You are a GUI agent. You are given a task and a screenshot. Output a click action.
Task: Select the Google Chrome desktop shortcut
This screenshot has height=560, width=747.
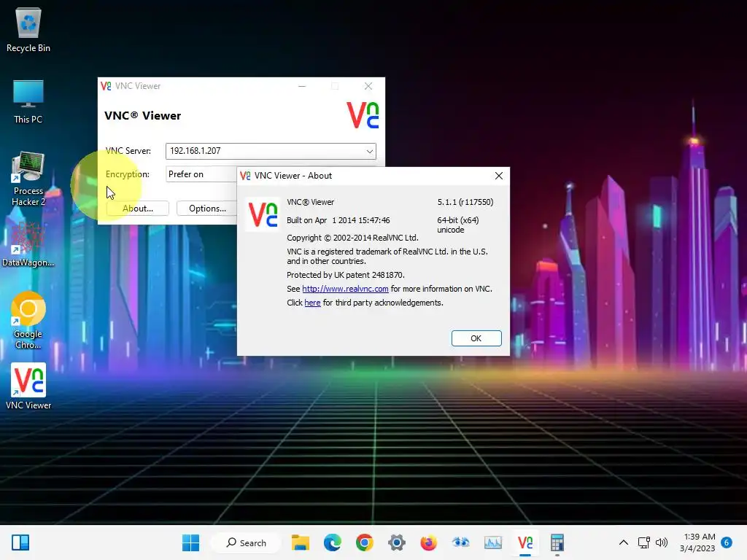28,320
